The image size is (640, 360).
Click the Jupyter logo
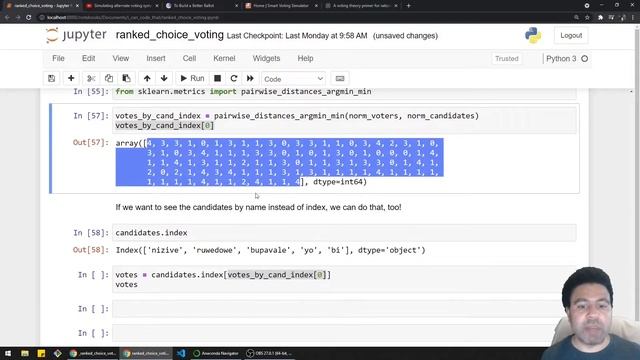[x=76, y=35]
